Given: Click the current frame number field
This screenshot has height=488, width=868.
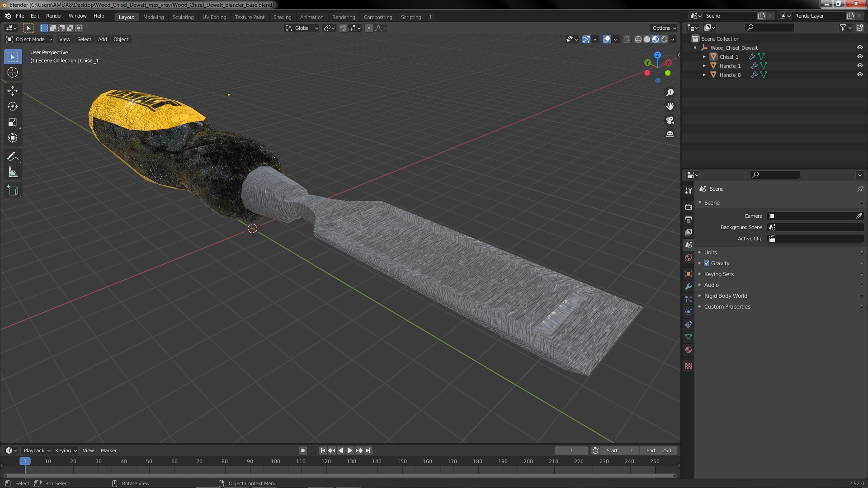Looking at the screenshot, I should point(571,450).
